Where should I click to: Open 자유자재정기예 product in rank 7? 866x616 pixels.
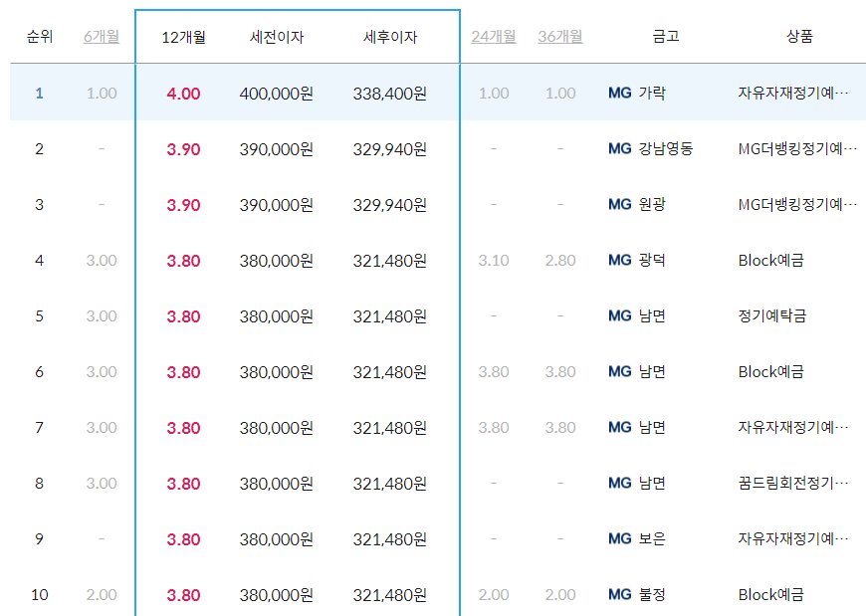[793, 427]
